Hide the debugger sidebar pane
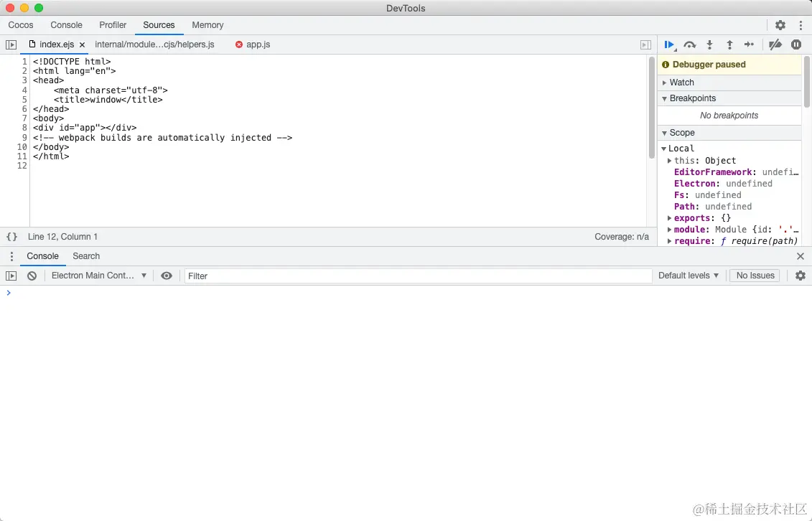 tap(645, 45)
